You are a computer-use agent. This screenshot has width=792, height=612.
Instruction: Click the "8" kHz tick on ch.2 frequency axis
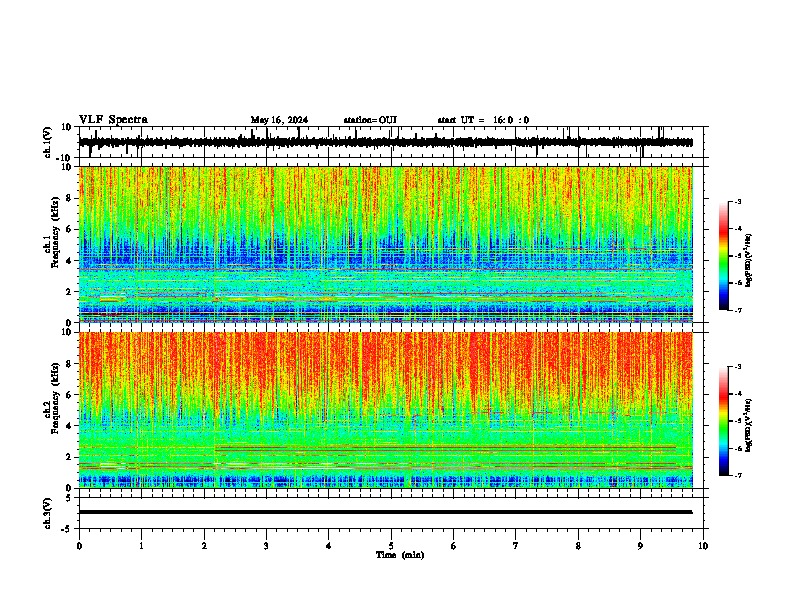click(x=70, y=364)
